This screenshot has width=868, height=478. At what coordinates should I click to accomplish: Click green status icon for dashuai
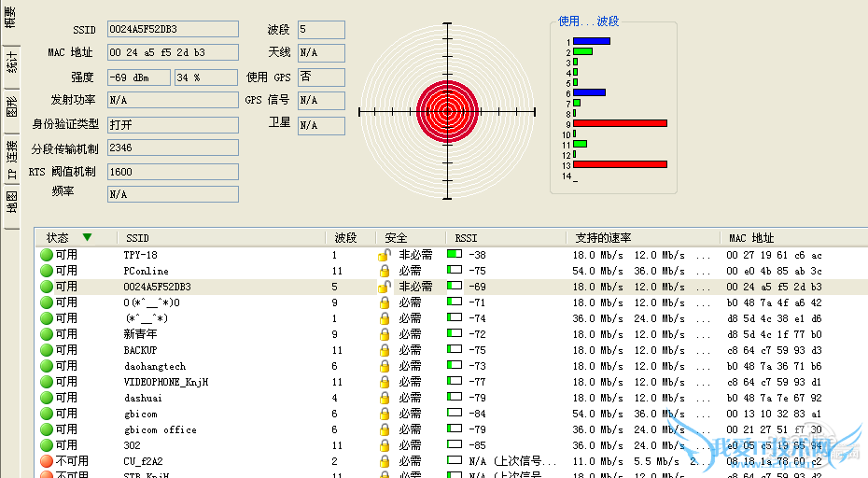coord(46,398)
